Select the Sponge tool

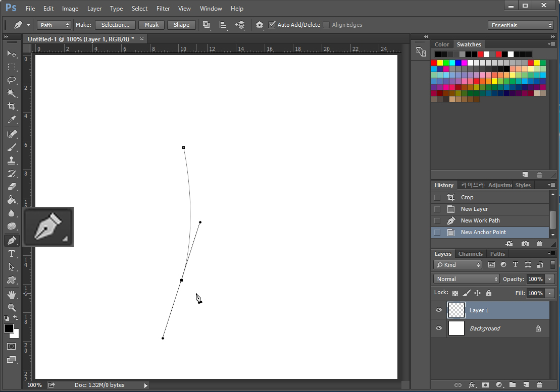(x=12, y=227)
